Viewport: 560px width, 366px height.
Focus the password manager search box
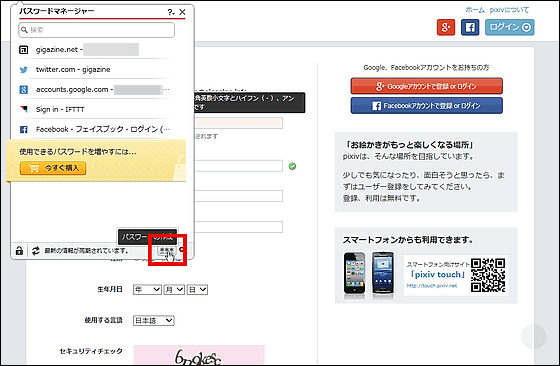click(96, 30)
